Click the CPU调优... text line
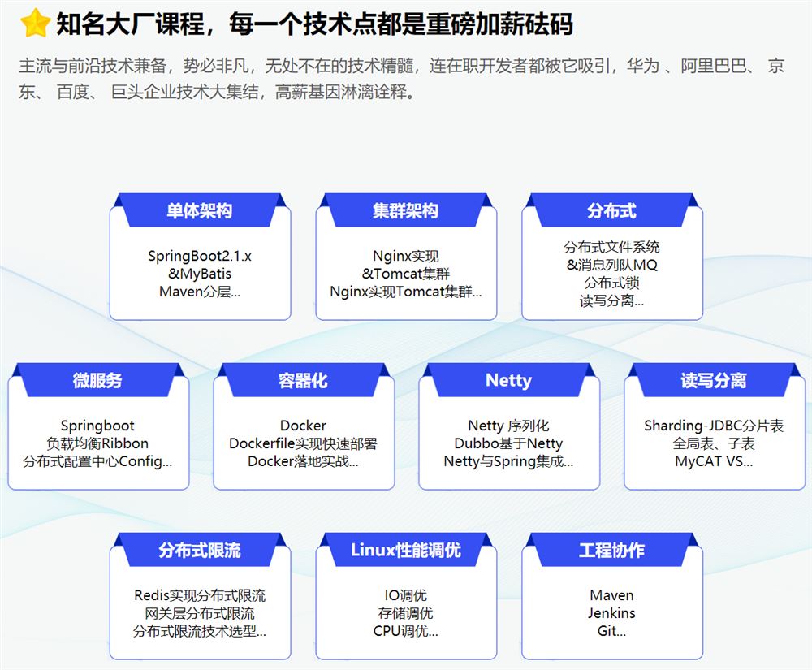Image resolution: width=812 pixels, height=670 pixels. (x=405, y=631)
